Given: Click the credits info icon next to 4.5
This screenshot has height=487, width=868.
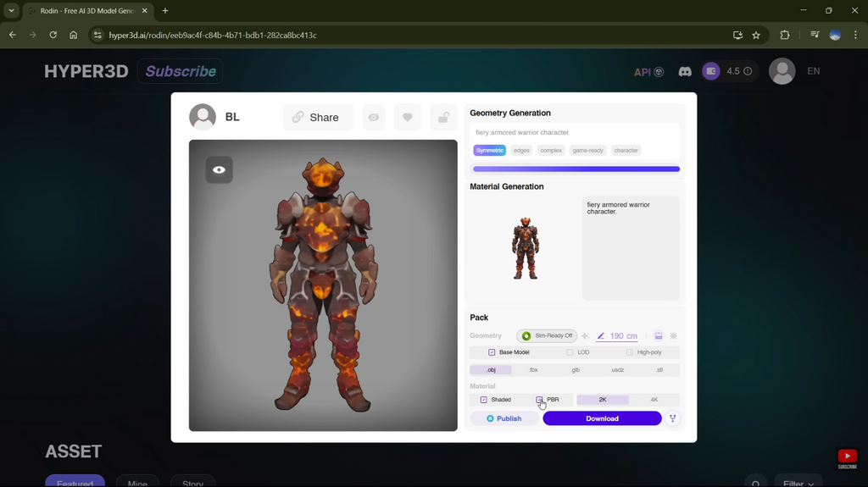Looking at the screenshot, I should click(748, 71).
